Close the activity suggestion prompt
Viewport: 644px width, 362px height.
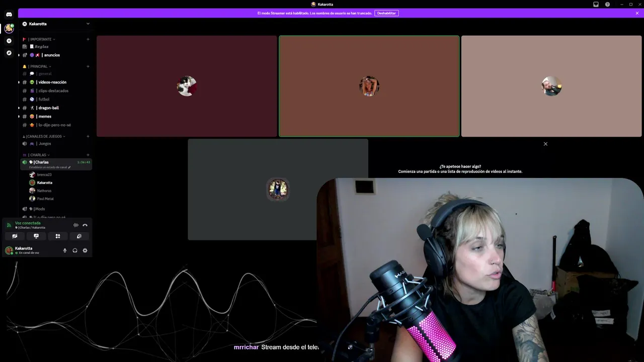pos(545,144)
